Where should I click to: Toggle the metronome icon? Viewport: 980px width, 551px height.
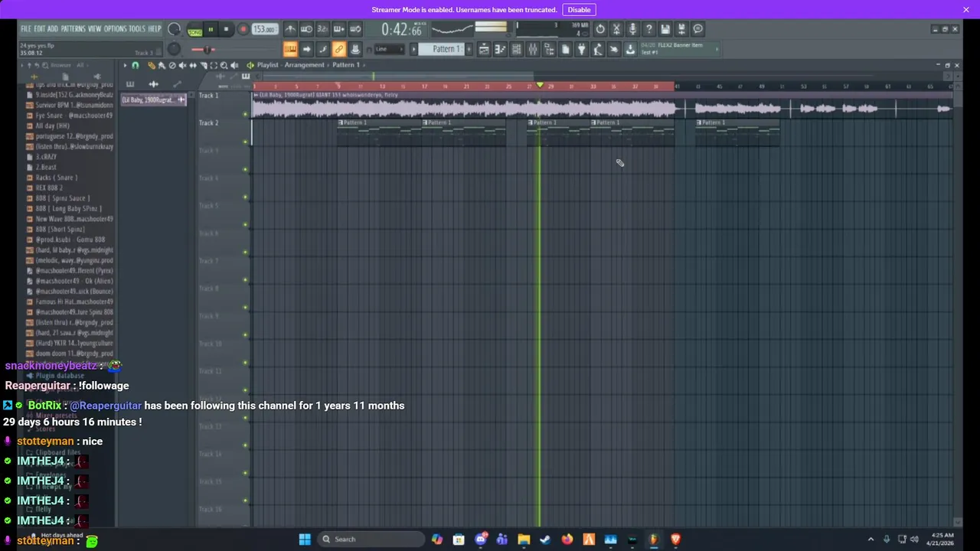click(x=290, y=29)
